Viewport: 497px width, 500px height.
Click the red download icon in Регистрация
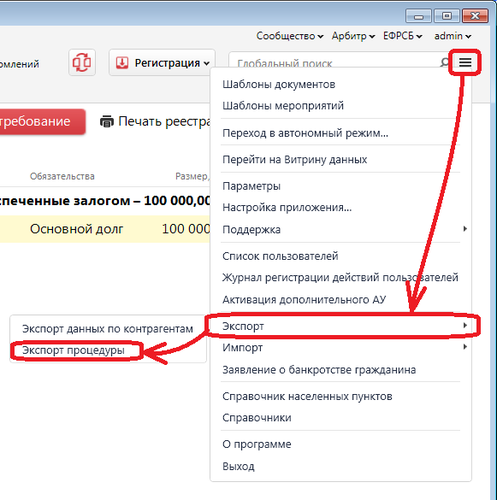pos(122,63)
